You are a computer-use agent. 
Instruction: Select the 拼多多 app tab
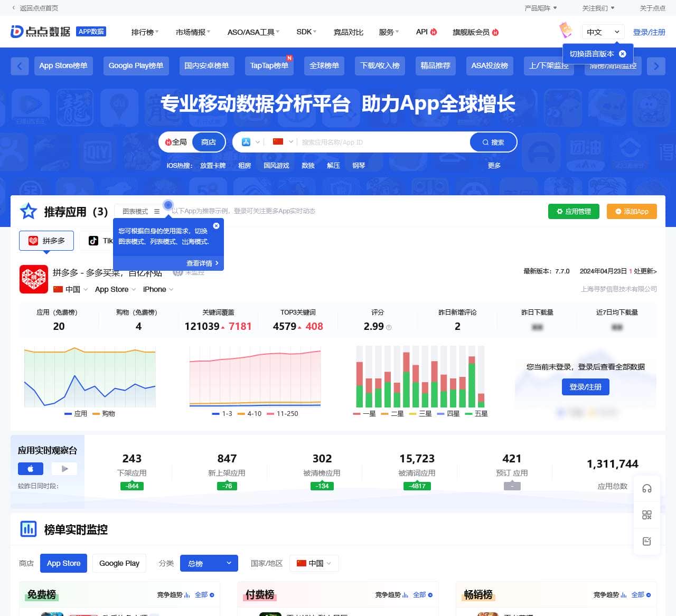click(46, 241)
